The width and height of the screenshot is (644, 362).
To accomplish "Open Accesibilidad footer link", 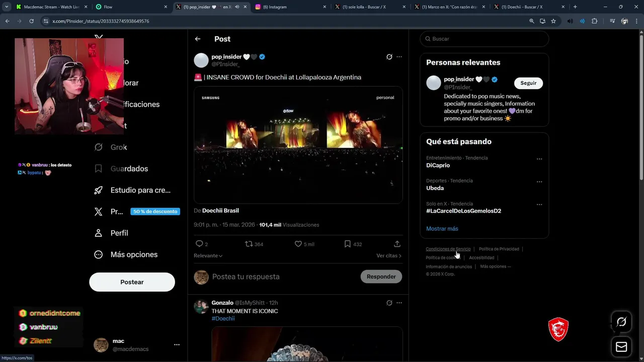I will (x=481, y=258).
